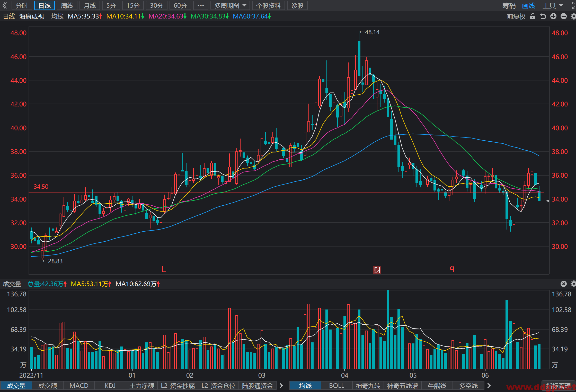Open volume panel settings gear

[x=573, y=284]
